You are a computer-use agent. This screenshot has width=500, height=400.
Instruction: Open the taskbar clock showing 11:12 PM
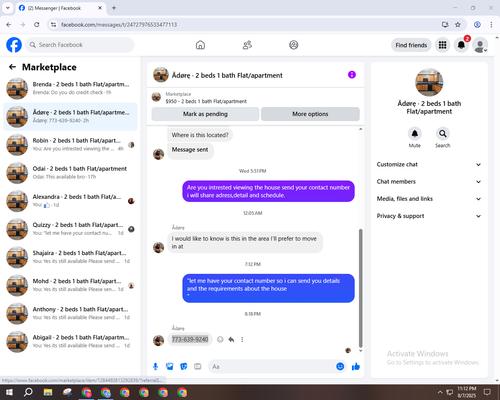tap(467, 392)
